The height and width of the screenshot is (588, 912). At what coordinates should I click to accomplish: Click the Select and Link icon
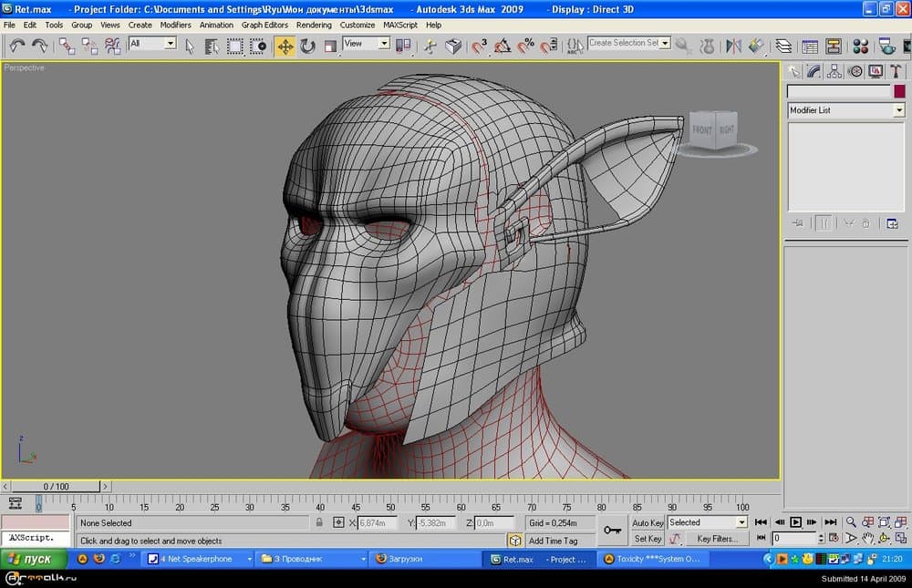[x=67, y=45]
